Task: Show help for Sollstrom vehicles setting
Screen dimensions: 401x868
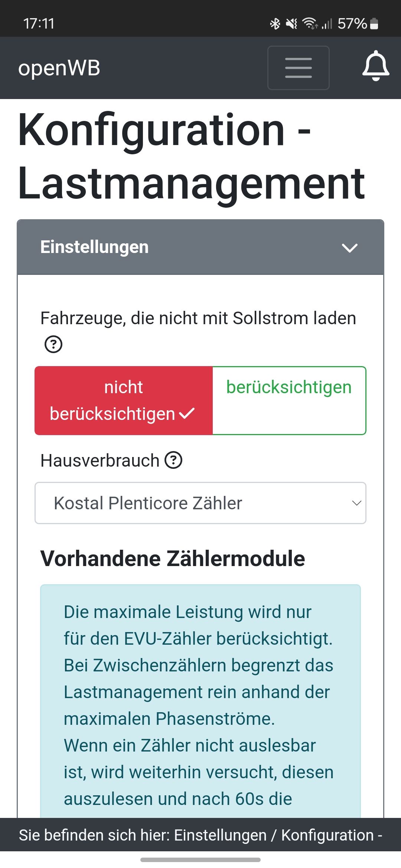Action: 53,344
